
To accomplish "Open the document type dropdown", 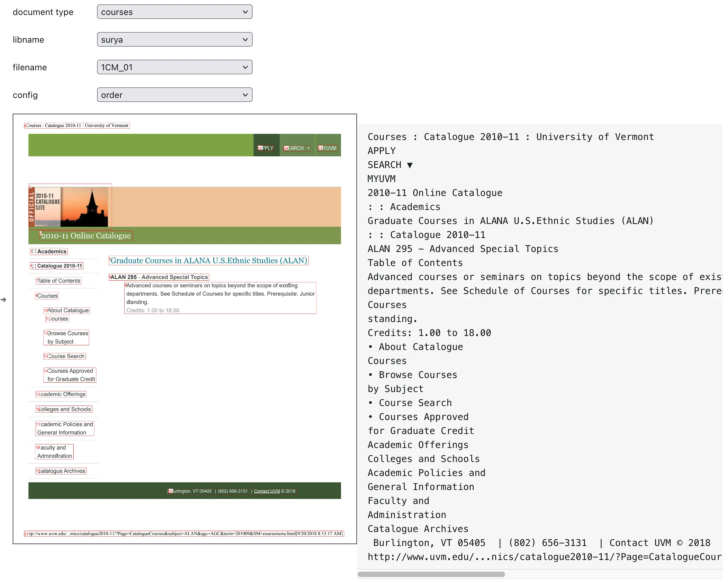I will pyautogui.click(x=175, y=12).
